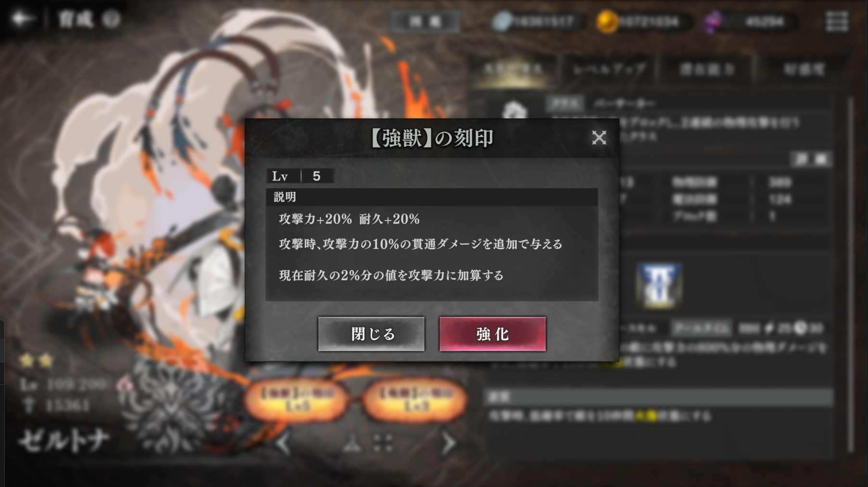Open the レベルアップ tab
Image resolution: width=868 pixels, height=487 pixels.
pyautogui.click(x=609, y=70)
